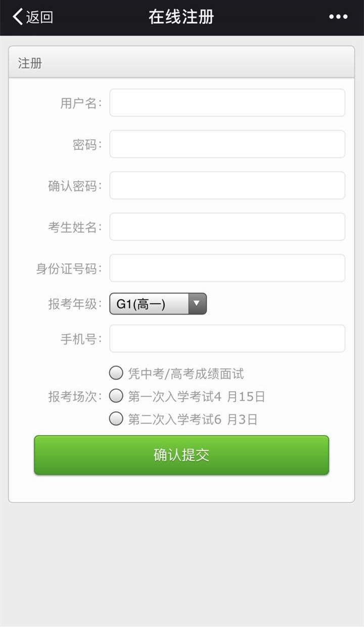Click the 身份证号码 input field
364x627 pixels.
pyautogui.click(x=227, y=268)
